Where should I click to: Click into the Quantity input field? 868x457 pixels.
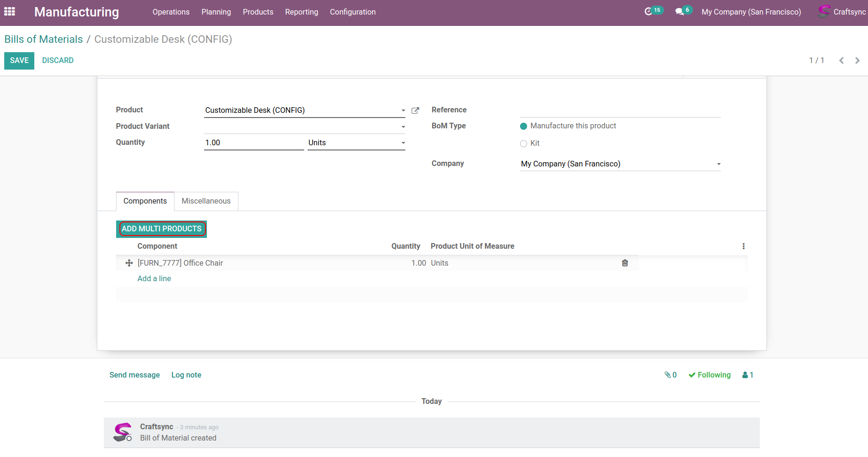coord(253,143)
